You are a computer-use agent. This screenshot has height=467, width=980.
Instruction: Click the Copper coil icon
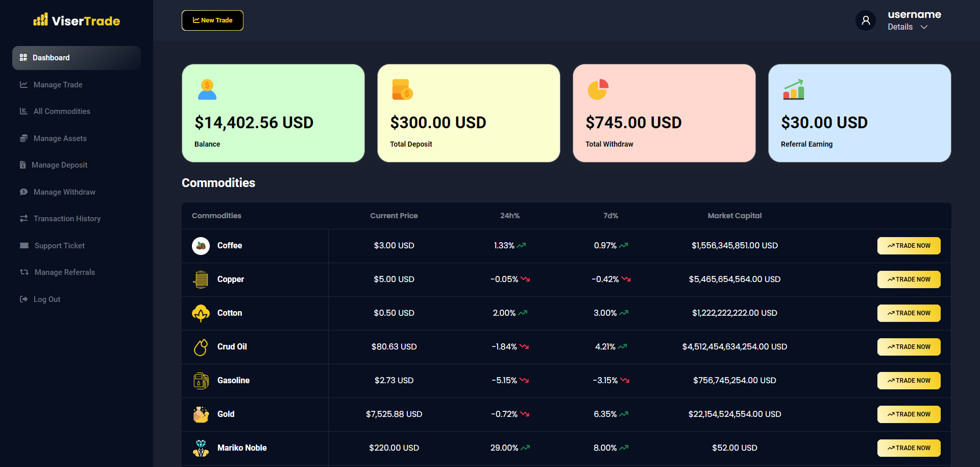point(201,279)
